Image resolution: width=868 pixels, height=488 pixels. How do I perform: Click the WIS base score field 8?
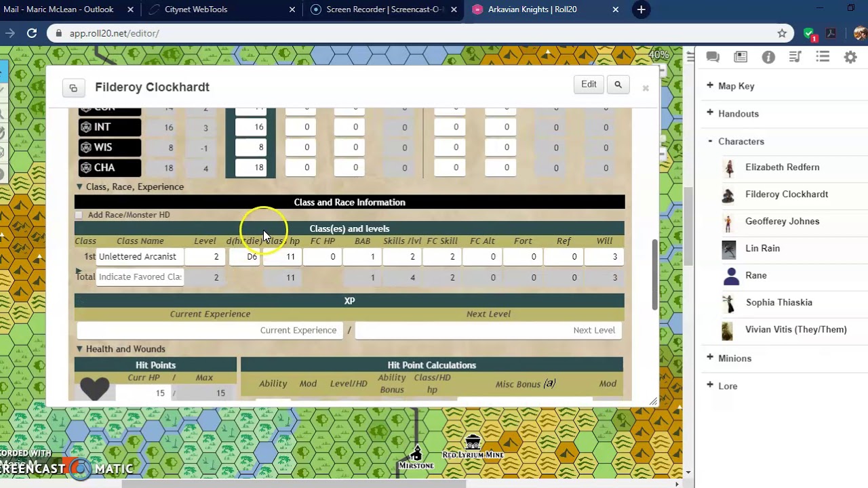(x=251, y=148)
